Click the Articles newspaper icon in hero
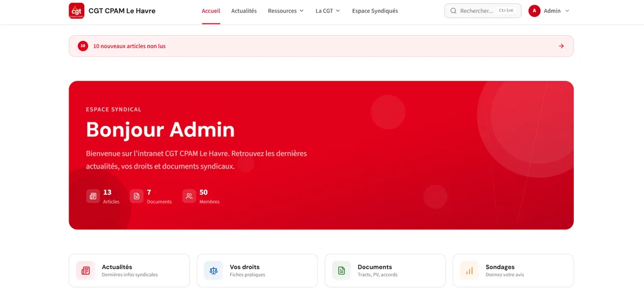This screenshot has width=644, height=295. 93,196
